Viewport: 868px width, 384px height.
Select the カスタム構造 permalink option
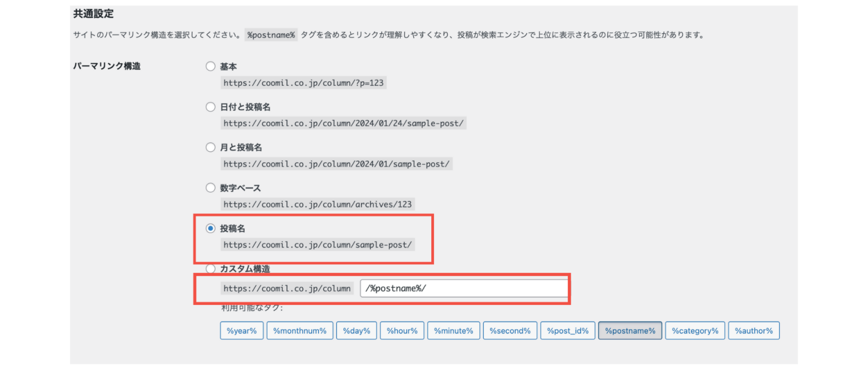pyautogui.click(x=210, y=269)
